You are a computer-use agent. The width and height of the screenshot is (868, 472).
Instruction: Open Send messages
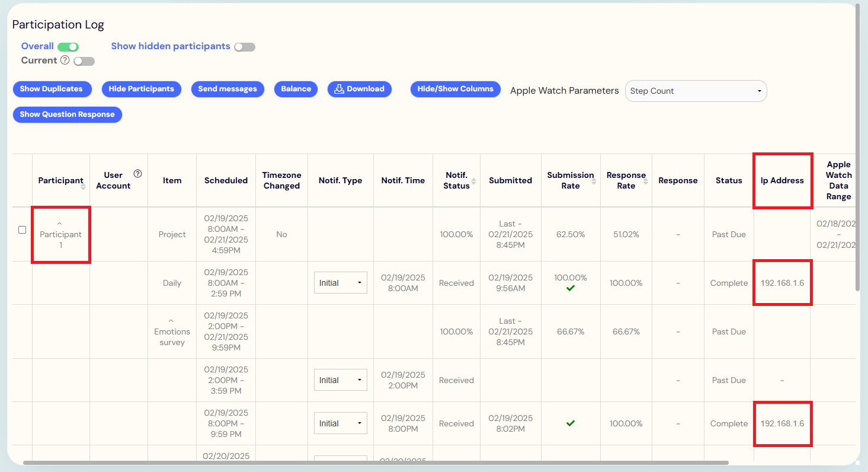pyautogui.click(x=228, y=89)
